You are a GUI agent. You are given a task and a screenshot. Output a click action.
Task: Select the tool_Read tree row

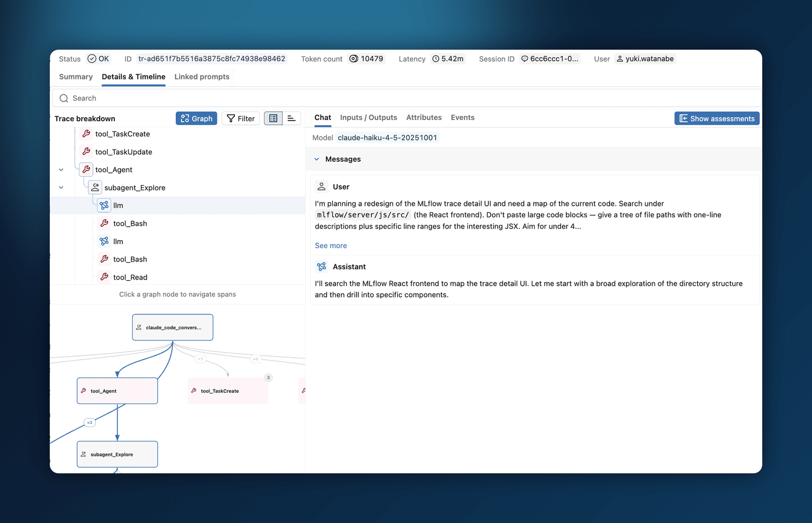coord(177,277)
